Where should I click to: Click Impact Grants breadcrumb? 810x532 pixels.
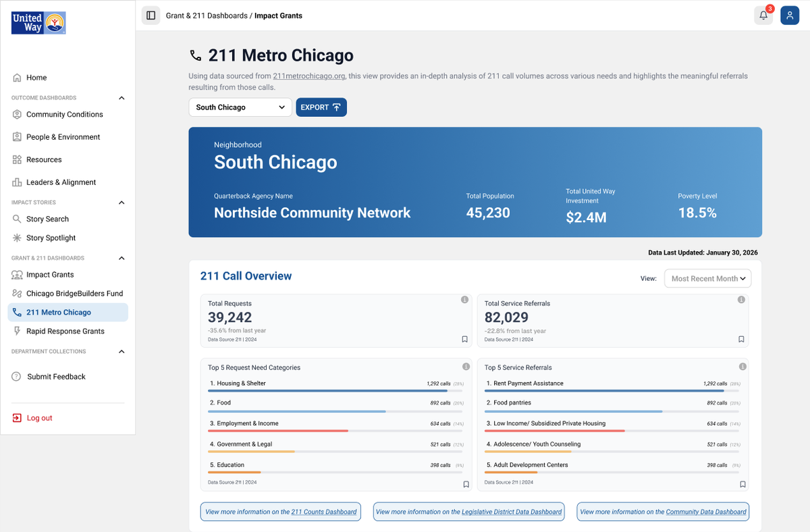point(278,16)
